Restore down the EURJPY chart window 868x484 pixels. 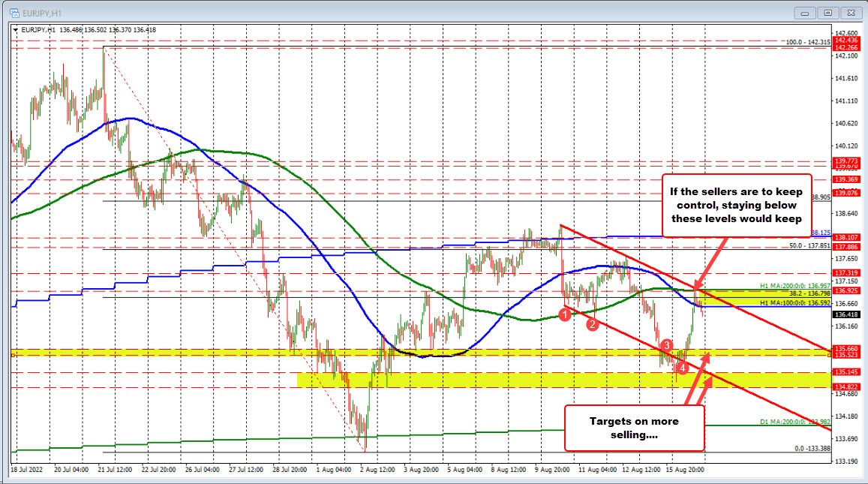pyautogui.click(x=827, y=12)
